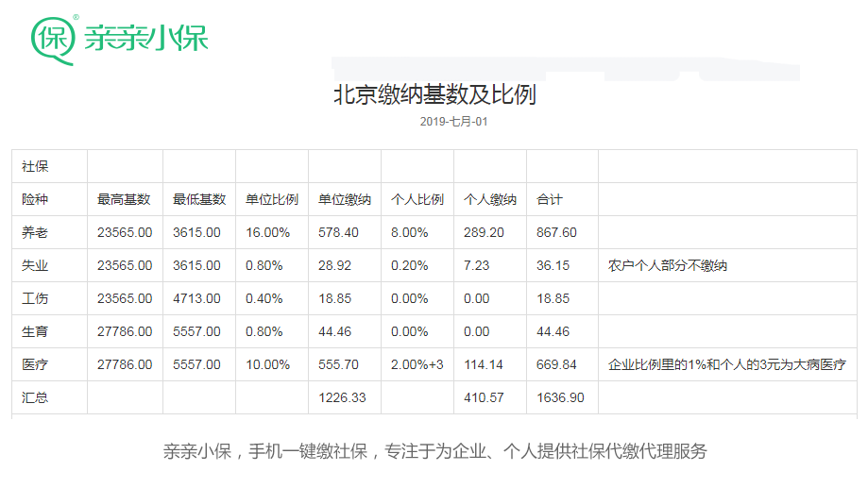
Task: Select the 单位比例 column header
Action: click(x=272, y=199)
